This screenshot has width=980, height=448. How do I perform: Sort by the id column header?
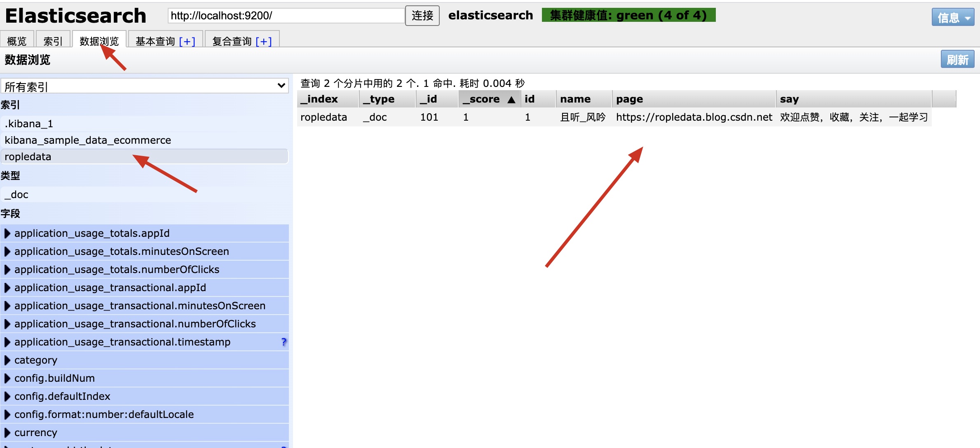click(x=539, y=99)
